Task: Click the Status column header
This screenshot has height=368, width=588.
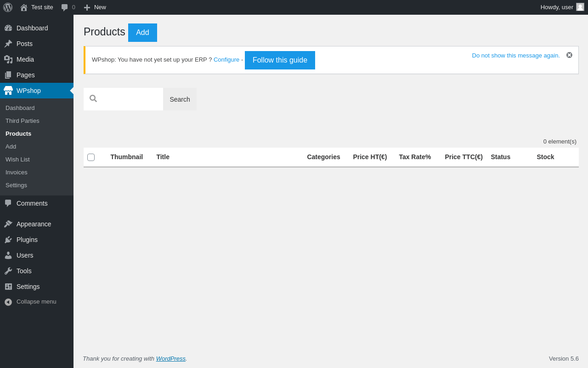Action: 501,157
